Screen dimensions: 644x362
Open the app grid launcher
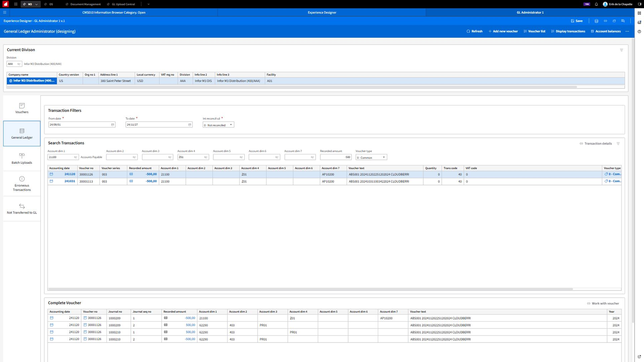15,4
